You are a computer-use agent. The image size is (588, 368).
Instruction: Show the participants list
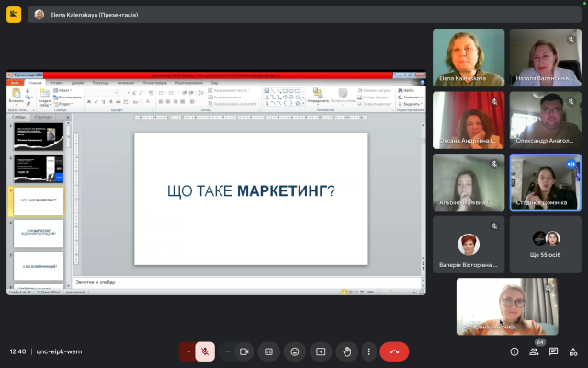point(534,351)
